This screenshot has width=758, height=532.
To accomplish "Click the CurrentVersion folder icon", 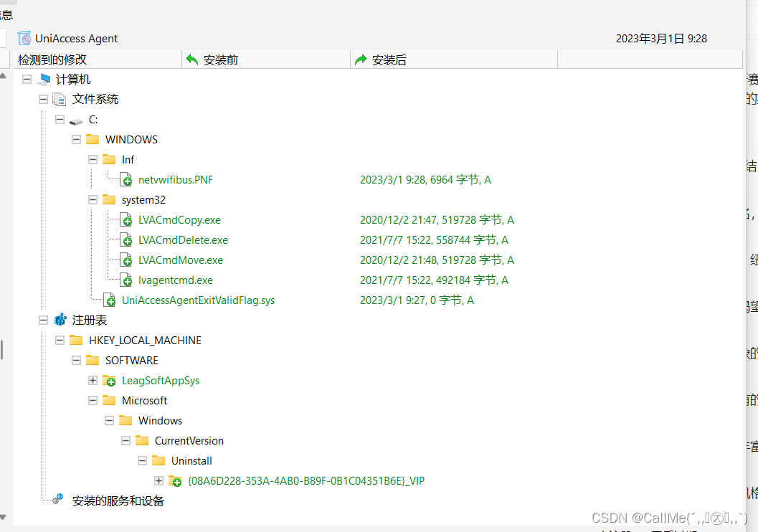I will point(142,440).
